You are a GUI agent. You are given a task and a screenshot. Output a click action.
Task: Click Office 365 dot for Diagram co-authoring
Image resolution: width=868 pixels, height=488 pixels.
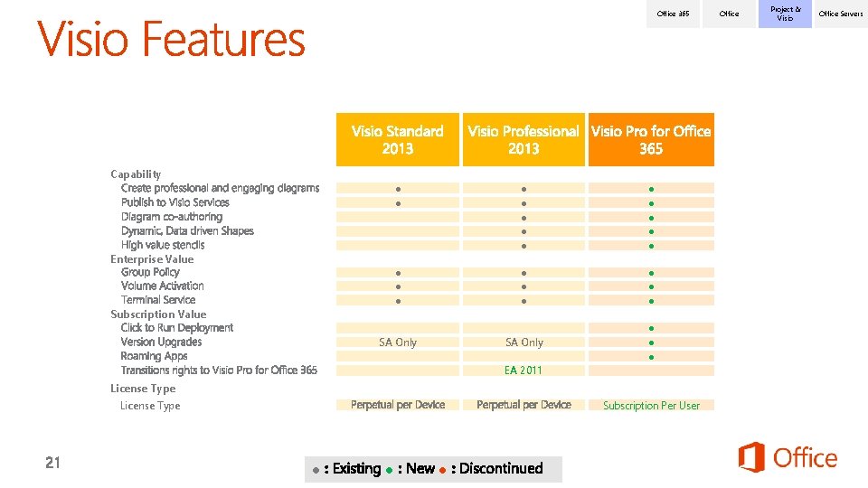651,218
